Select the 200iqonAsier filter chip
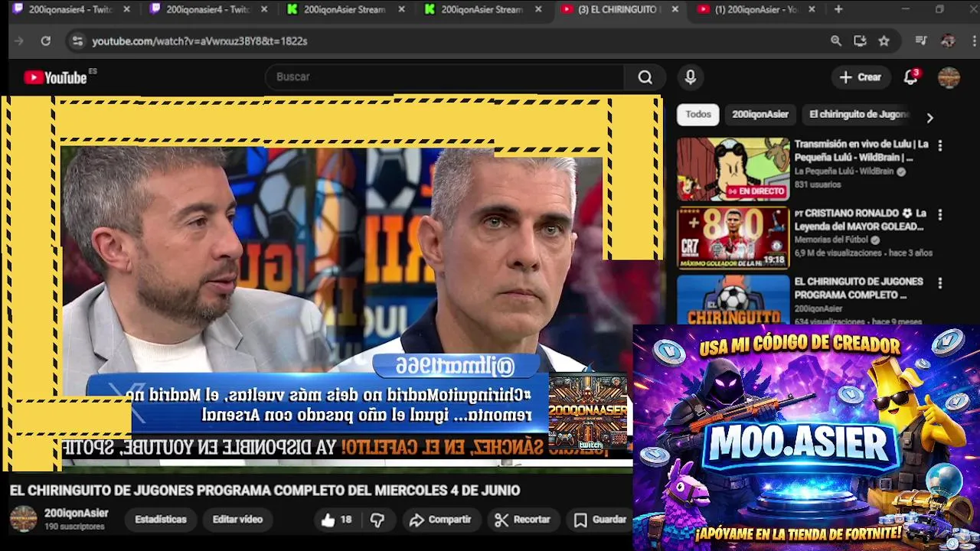The width and height of the screenshot is (980, 551). pyautogui.click(x=760, y=114)
